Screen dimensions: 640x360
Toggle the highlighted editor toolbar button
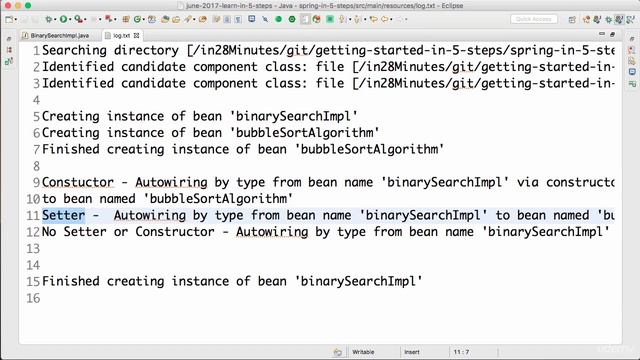coord(305,19)
